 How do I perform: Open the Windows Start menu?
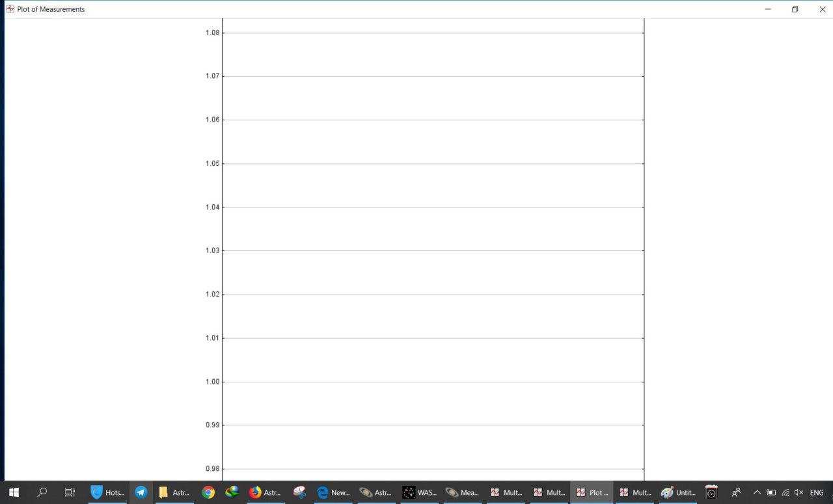coord(14,492)
